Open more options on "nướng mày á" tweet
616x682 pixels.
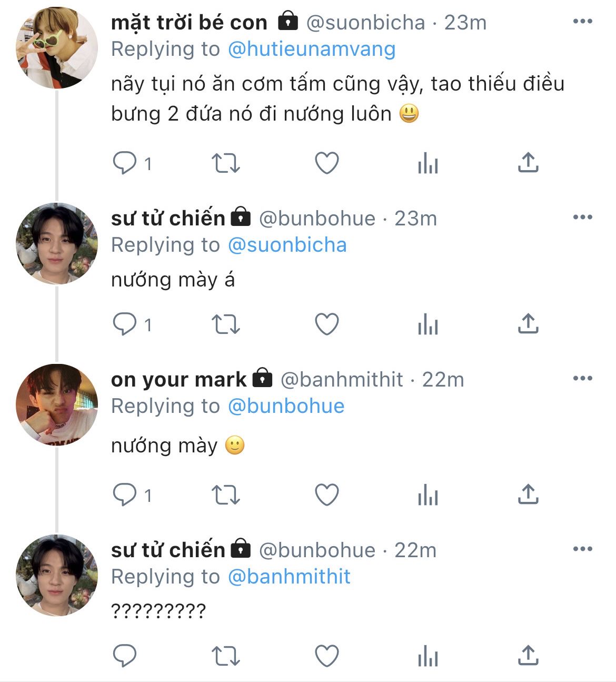pos(582,218)
